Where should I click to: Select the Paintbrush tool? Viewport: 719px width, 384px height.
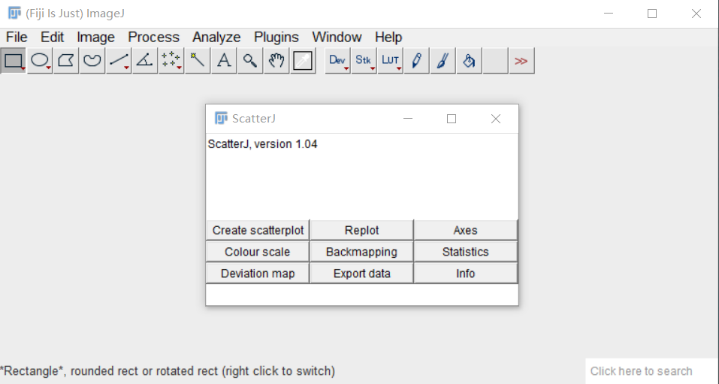coord(442,61)
